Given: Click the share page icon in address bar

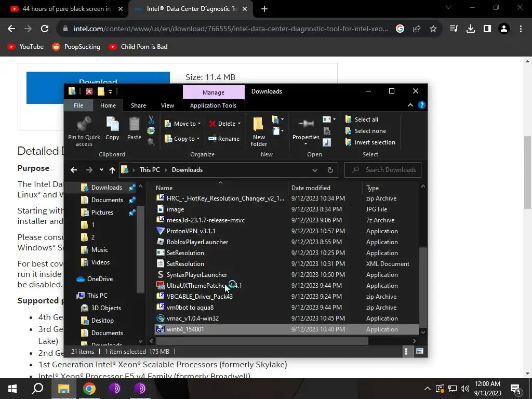Looking at the screenshot, I should point(417,29).
